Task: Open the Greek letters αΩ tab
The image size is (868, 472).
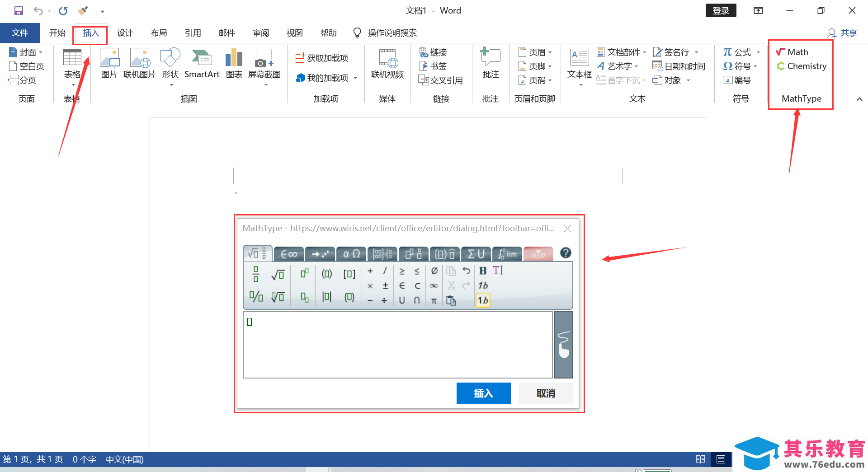Action: pyautogui.click(x=351, y=254)
